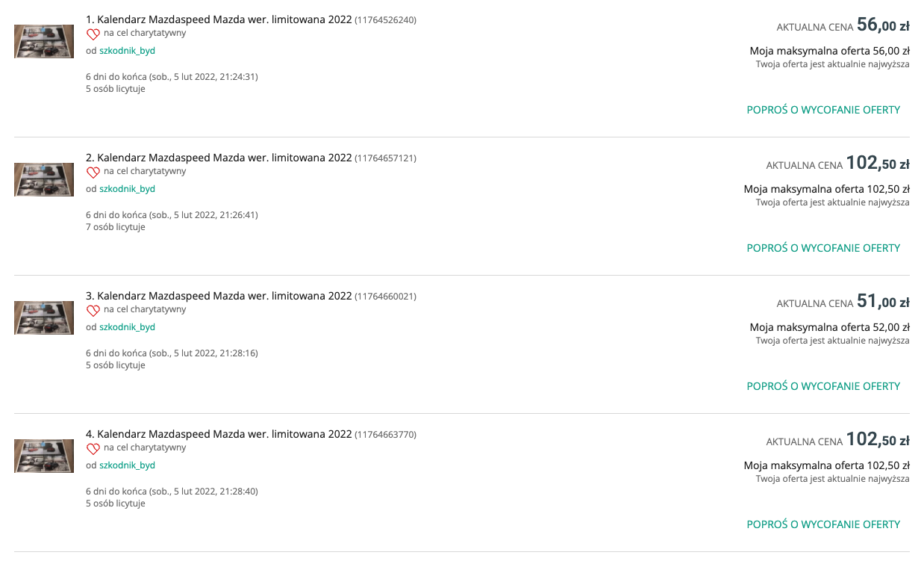Visit seller szkodnik_byd from fourth auction

(x=127, y=465)
